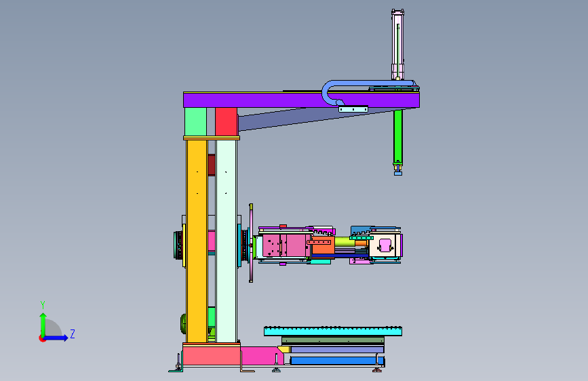Select the orange block on the horizontal arm
588x381 pixels.
click(x=324, y=246)
